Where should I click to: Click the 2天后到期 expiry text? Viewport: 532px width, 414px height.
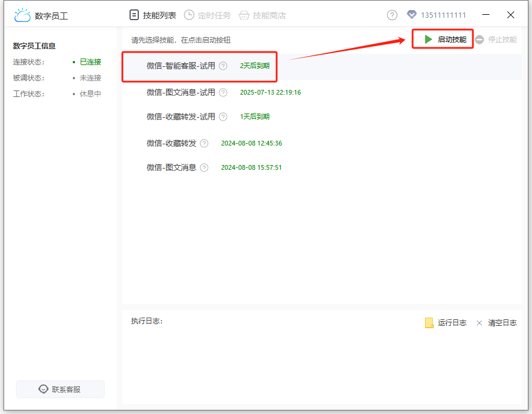(x=255, y=66)
